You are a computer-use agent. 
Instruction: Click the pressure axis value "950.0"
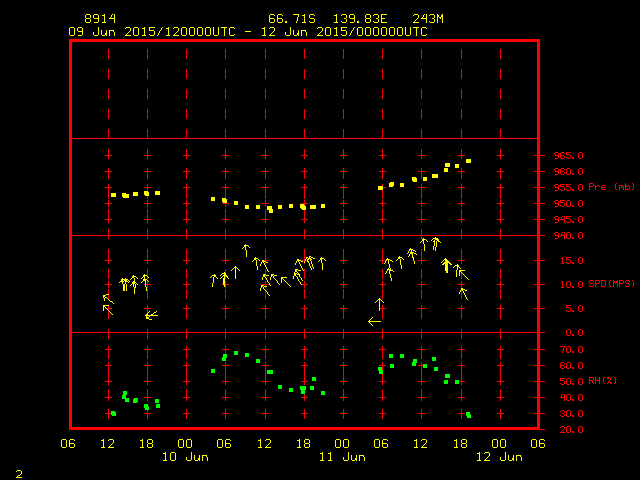click(x=569, y=204)
